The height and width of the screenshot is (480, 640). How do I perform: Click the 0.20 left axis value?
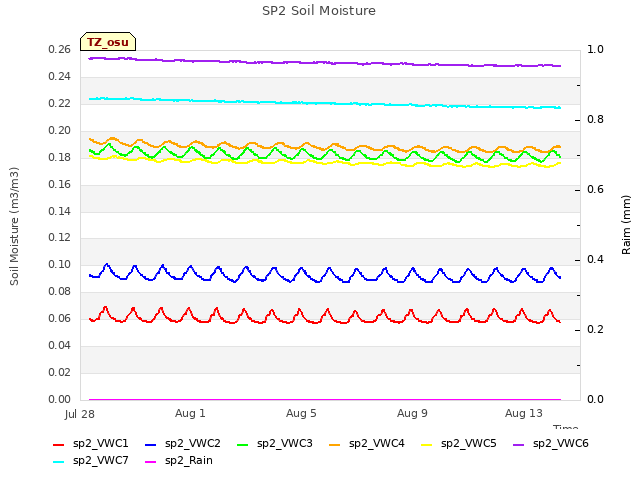point(59,131)
